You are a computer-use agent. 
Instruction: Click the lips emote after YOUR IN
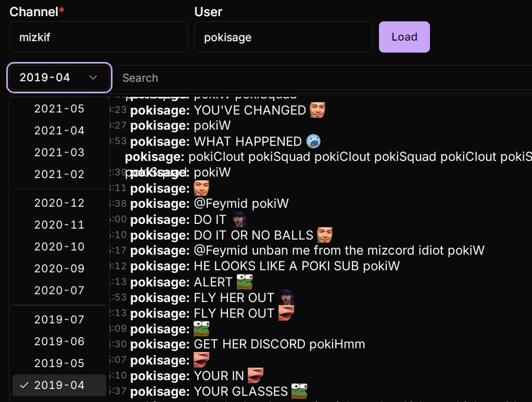(256, 375)
